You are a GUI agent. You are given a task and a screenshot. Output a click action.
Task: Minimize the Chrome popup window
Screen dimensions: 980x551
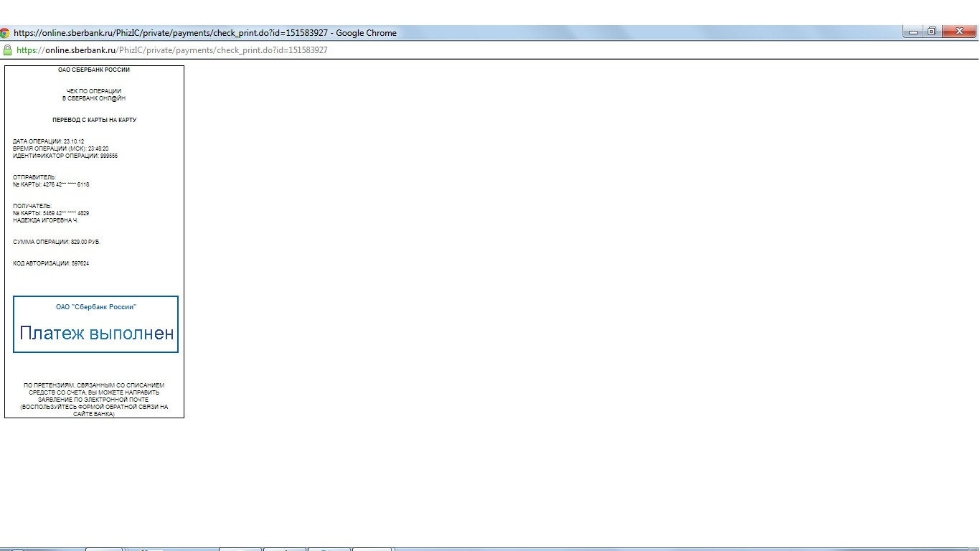[913, 32]
